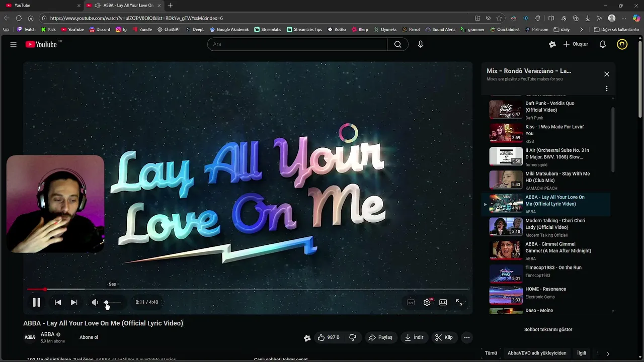The image size is (644, 362).
Task: Skip to next video in mix
Action: tap(74, 302)
